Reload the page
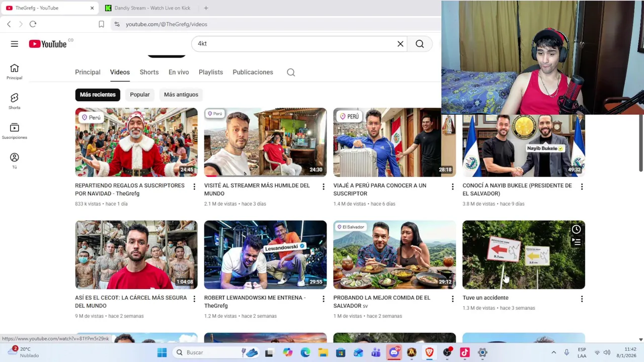 click(x=33, y=24)
